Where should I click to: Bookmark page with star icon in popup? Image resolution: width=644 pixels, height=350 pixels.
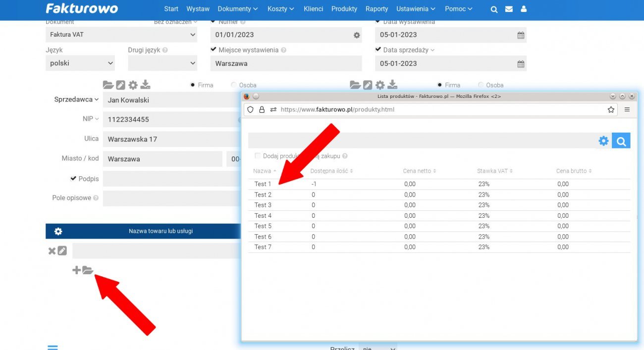pos(611,109)
